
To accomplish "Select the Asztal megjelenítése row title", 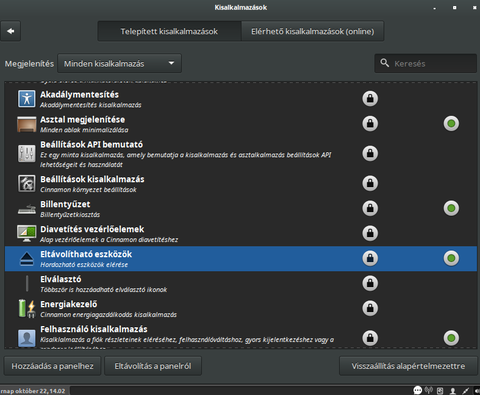I will [x=83, y=120].
